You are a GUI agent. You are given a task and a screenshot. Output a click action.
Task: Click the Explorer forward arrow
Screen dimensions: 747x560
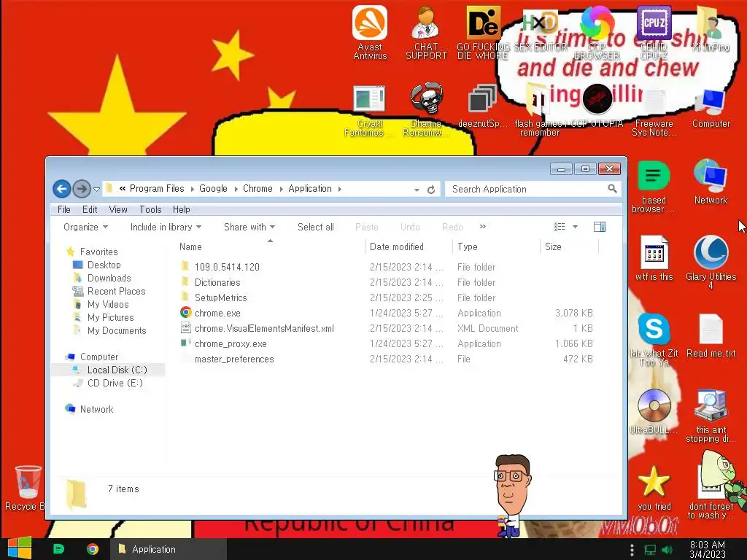pos(82,189)
